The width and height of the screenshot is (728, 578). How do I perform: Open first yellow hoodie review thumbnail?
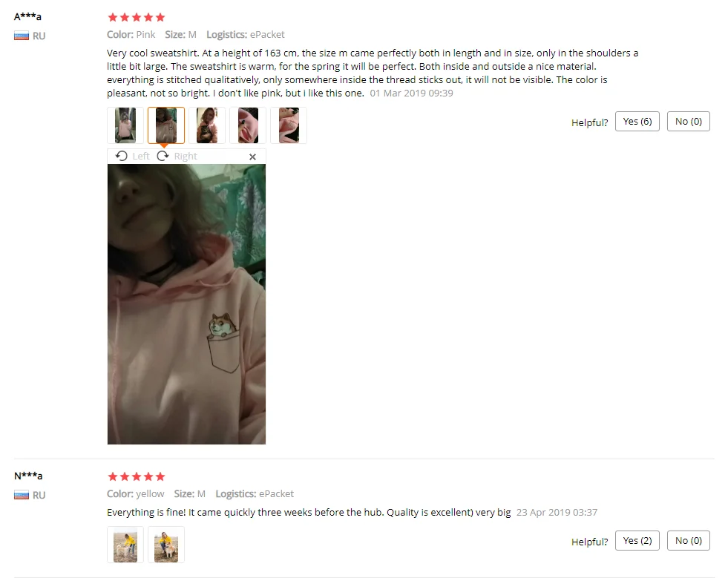click(125, 545)
